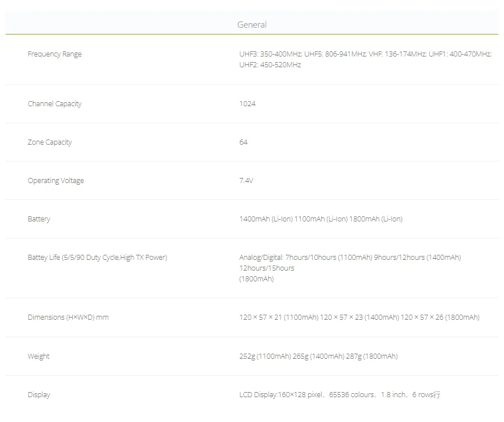Click the 252g (1100mAh) weight value
This screenshot has width=504, height=422.
[x=318, y=356]
